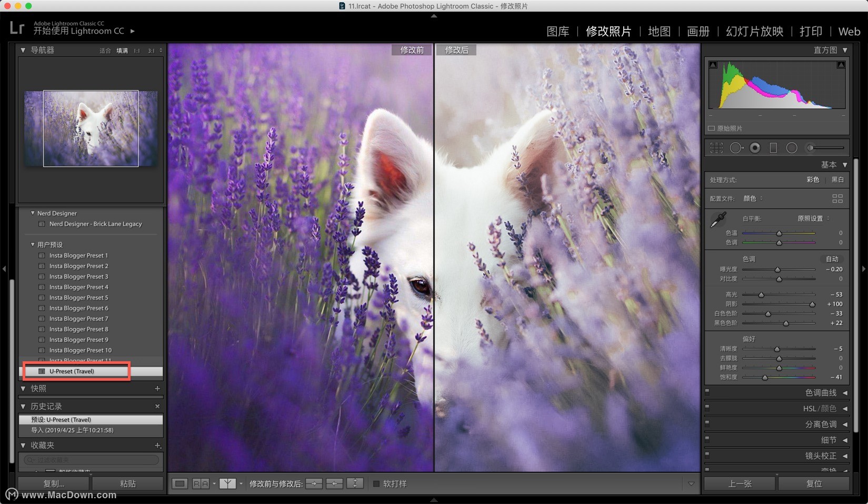Toggle the 细节 panel switch
Image resolution: width=868 pixels, height=504 pixels.
click(707, 439)
